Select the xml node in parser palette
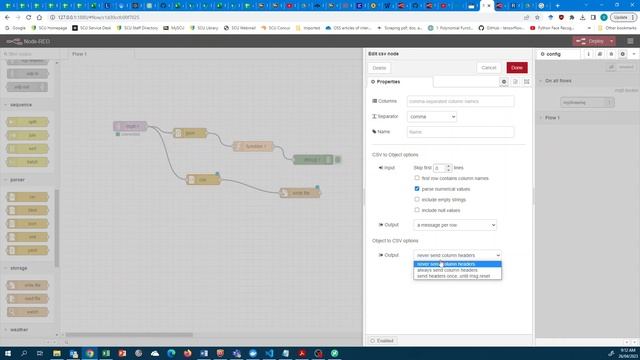 (28, 237)
